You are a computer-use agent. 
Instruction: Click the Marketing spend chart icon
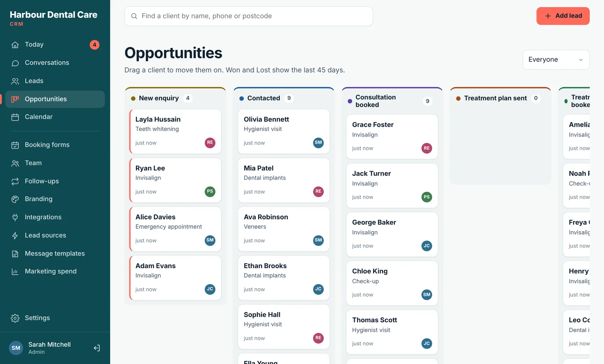pyautogui.click(x=15, y=271)
